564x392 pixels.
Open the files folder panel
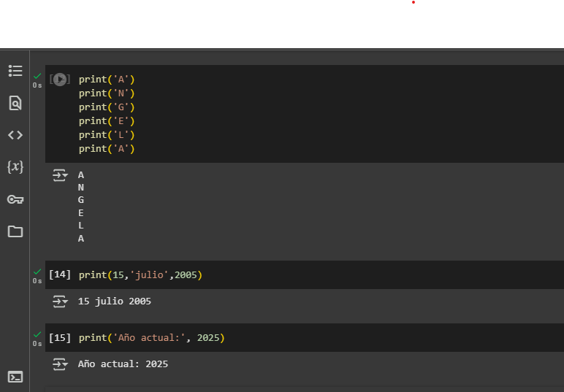pos(15,231)
